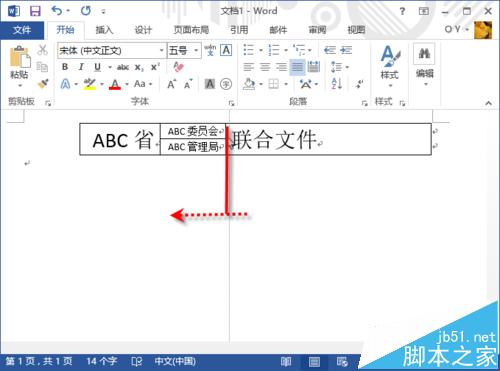Increase paragraph indent
This screenshot has height=371, width=500.
point(346,50)
